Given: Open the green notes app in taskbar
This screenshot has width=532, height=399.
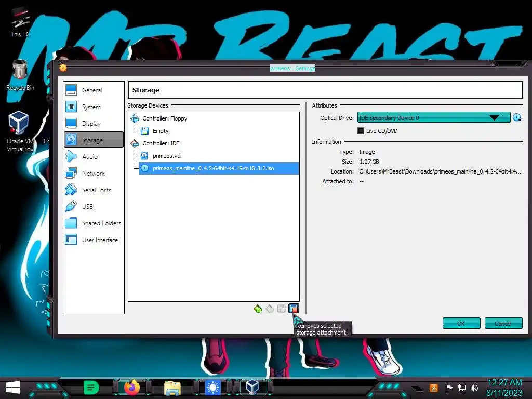Looking at the screenshot, I should [91, 388].
